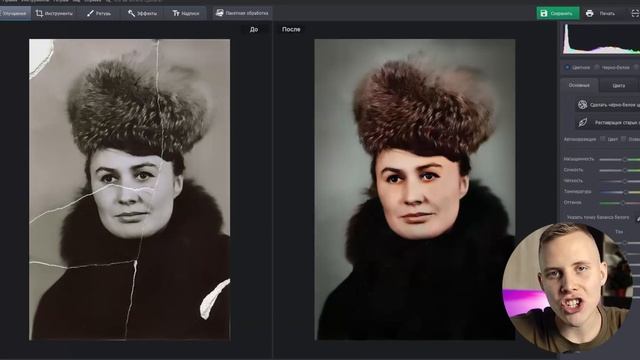The image size is (640, 360).
Task: Click Сделать черно-белое цветным button
Action: coord(607,105)
